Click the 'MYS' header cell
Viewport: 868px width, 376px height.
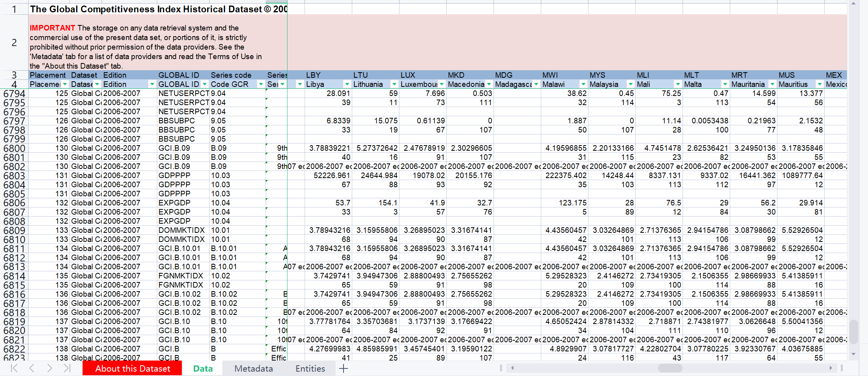tap(611, 75)
